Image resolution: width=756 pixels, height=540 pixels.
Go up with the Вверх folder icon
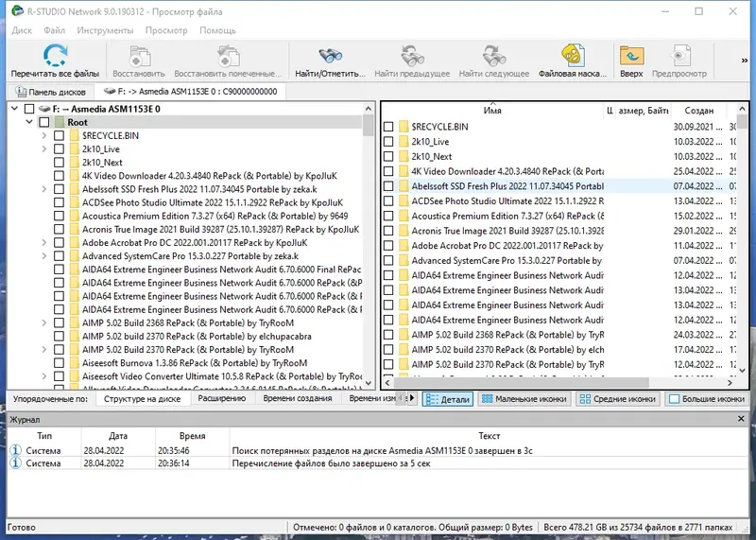[x=631, y=56]
